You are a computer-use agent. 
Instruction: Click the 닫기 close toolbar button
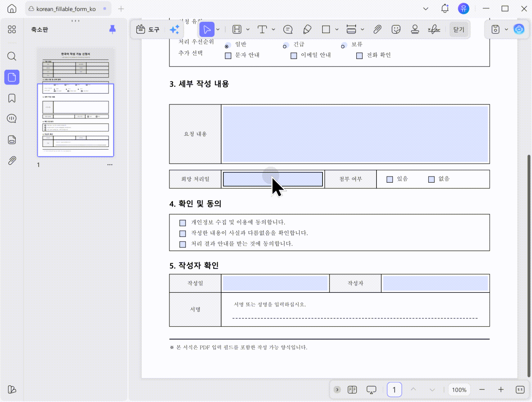click(x=459, y=30)
